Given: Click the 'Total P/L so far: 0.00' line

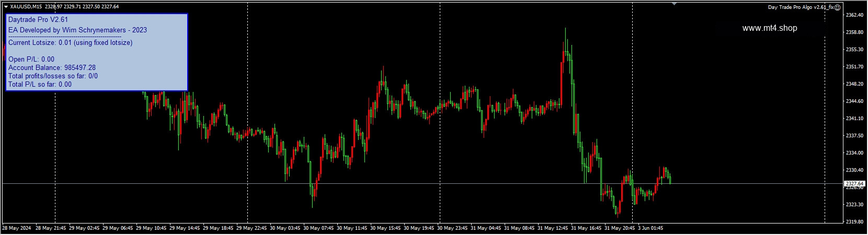Looking at the screenshot, I should [x=40, y=85].
